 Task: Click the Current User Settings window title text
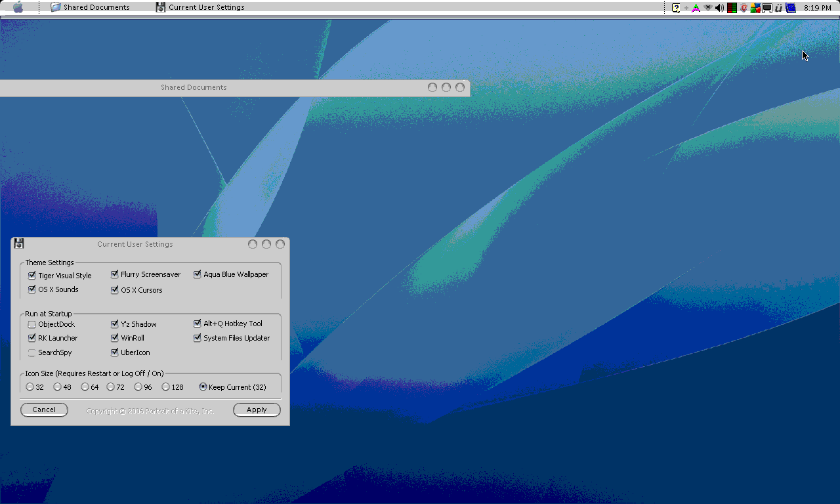[135, 244]
